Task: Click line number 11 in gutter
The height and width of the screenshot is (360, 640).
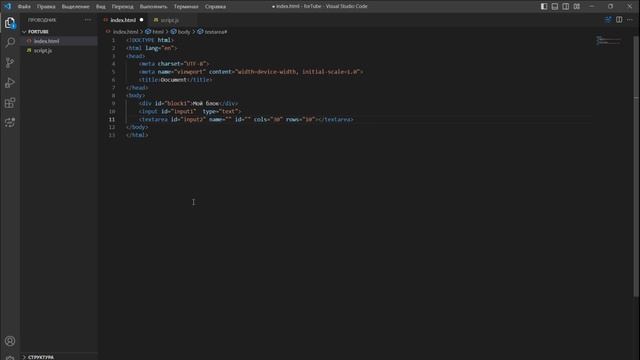Action: [112, 120]
